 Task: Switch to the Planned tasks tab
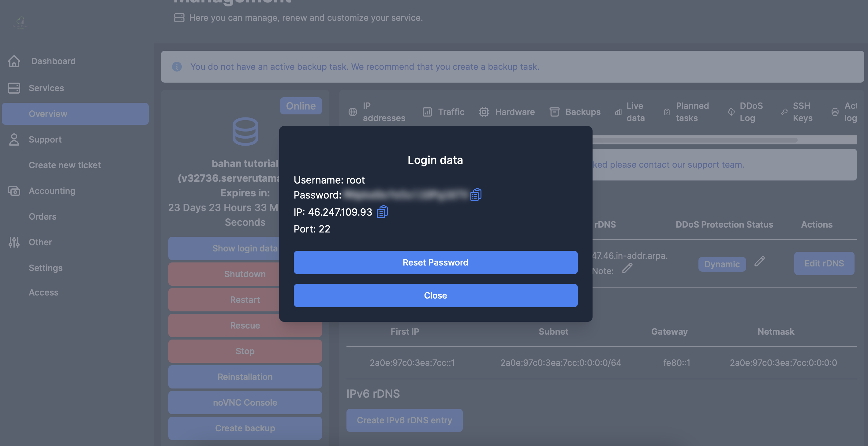pyautogui.click(x=692, y=112)
